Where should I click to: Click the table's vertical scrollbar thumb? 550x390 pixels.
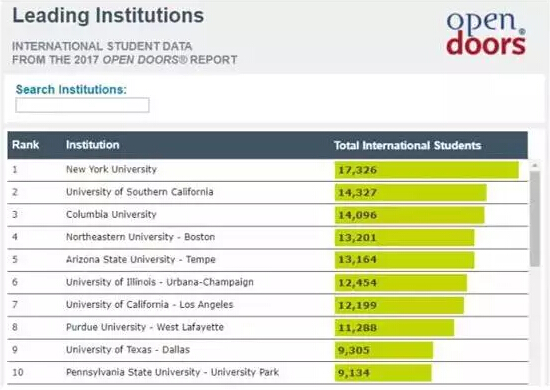(x=535, y=218)
